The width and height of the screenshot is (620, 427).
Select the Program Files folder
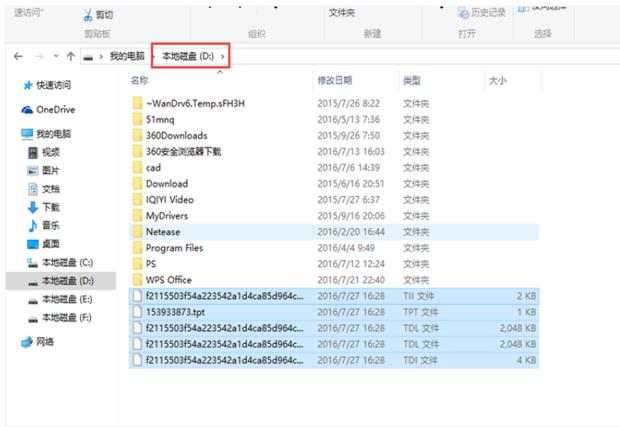point(174,248)
